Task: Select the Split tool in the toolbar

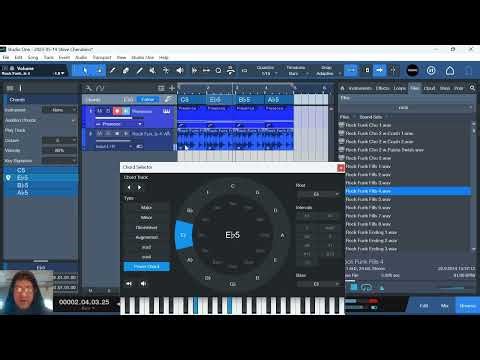Action: (113, 70)
